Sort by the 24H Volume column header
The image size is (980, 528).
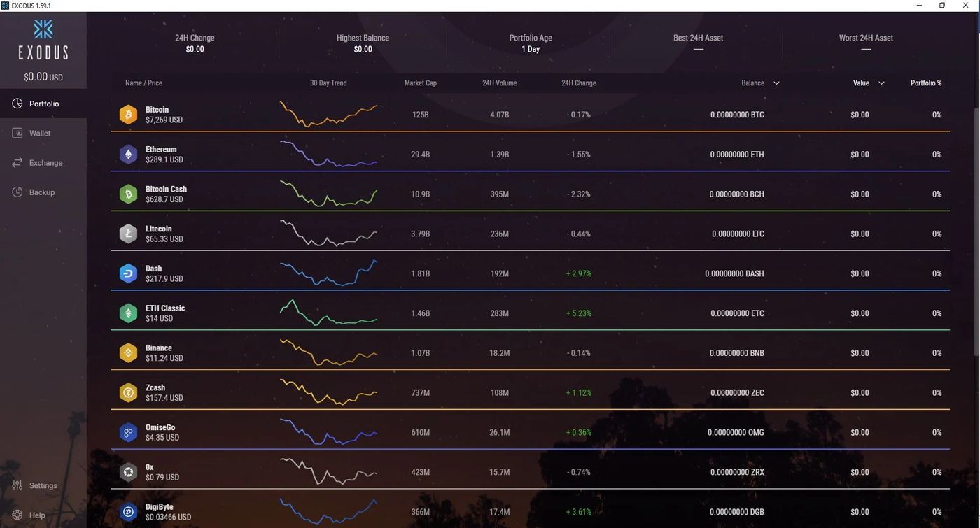[x=500, y=83]
